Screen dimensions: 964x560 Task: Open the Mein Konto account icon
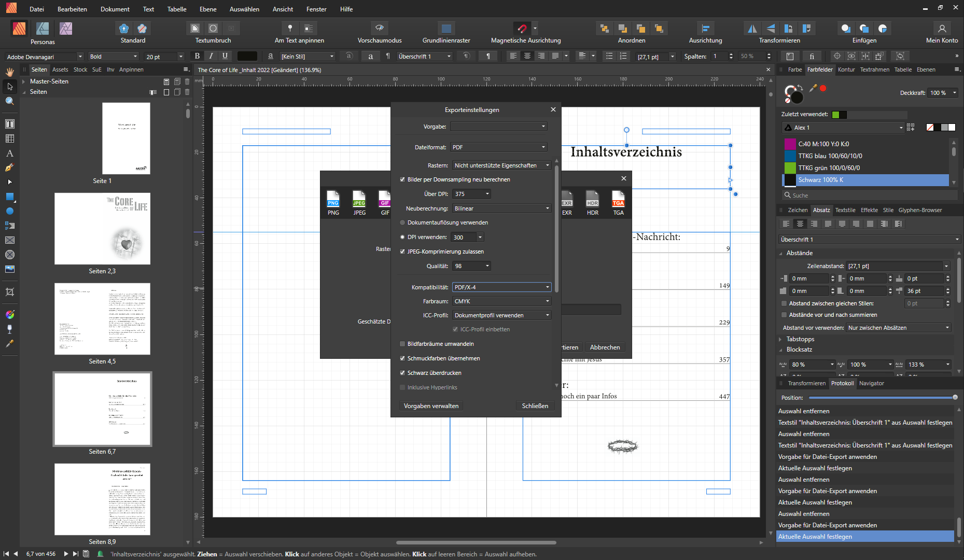[x=942, y=28]
